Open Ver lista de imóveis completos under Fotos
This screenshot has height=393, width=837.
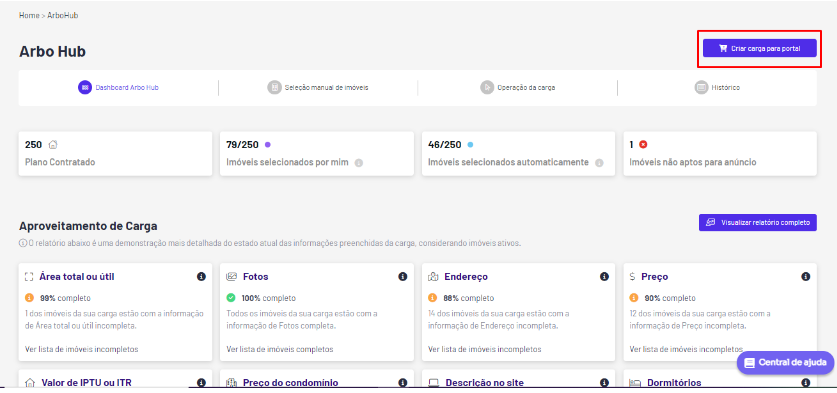pyautogui.click(x=280, y=349)
